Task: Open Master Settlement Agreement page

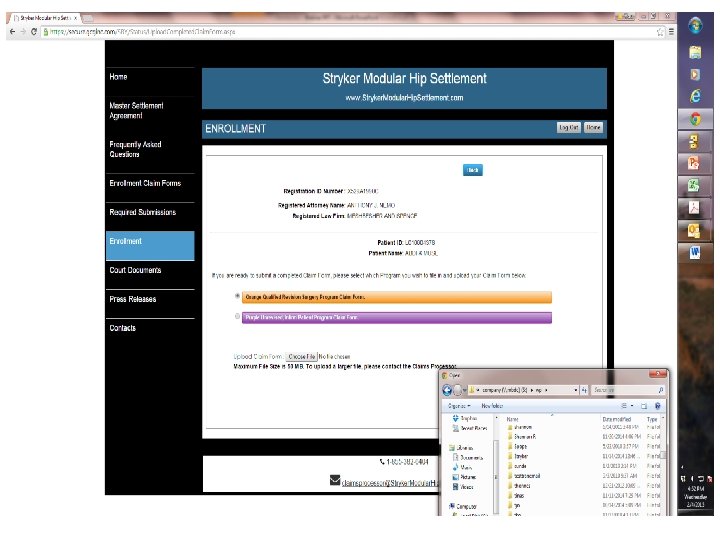Action: [136, 111]
